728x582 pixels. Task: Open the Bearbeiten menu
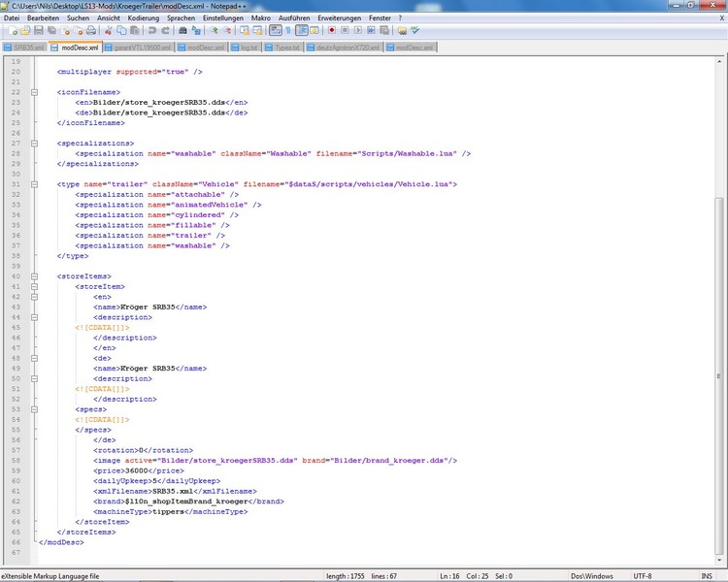coord(43,18)
